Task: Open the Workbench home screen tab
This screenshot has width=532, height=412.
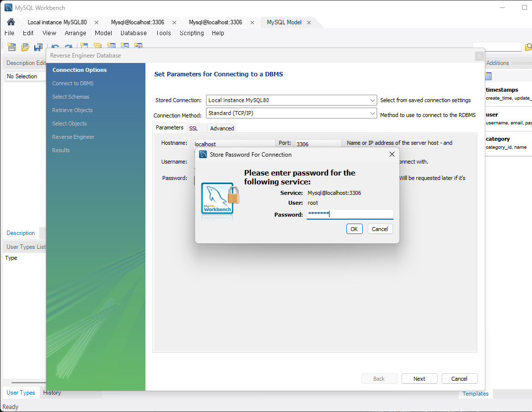Action: [x=11, y=22]
